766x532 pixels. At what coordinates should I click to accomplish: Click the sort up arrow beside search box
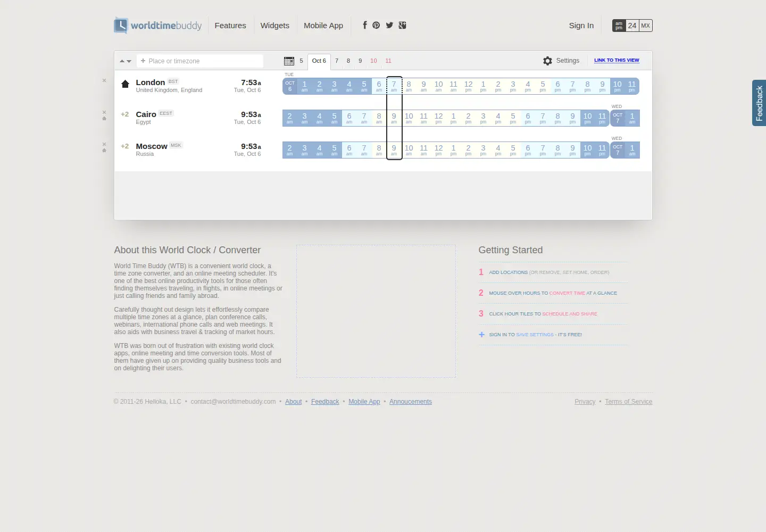[x=122, y=61]
